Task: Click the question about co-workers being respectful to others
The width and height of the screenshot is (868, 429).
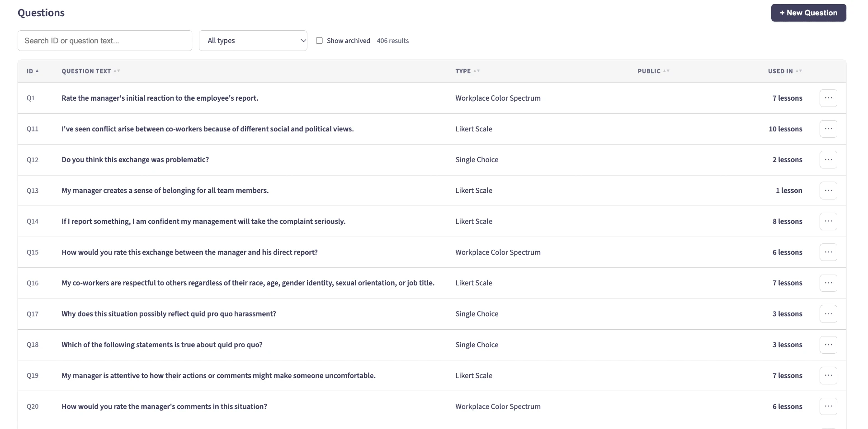Action: [248, 283]
